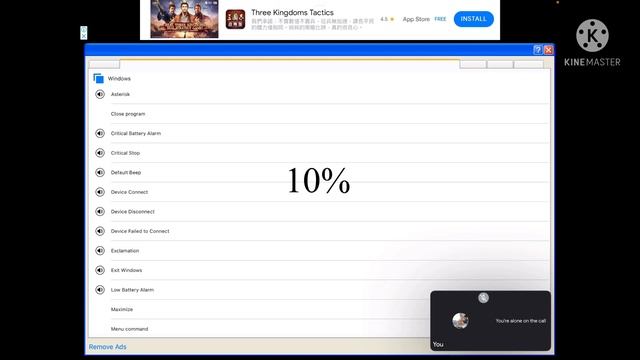Close the dialog with the red X button
The width and height of the screenshot is (640, 360).
[x=549, y=50]
